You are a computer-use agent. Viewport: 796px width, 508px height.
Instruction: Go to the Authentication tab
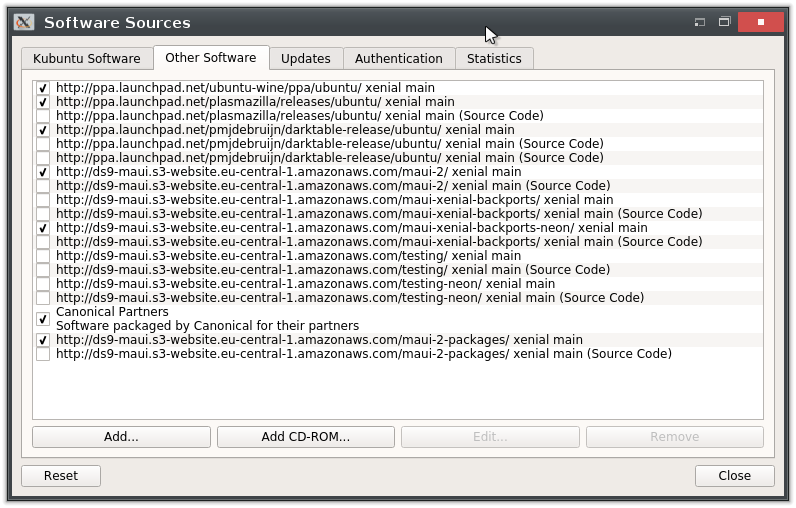point(398,58)
